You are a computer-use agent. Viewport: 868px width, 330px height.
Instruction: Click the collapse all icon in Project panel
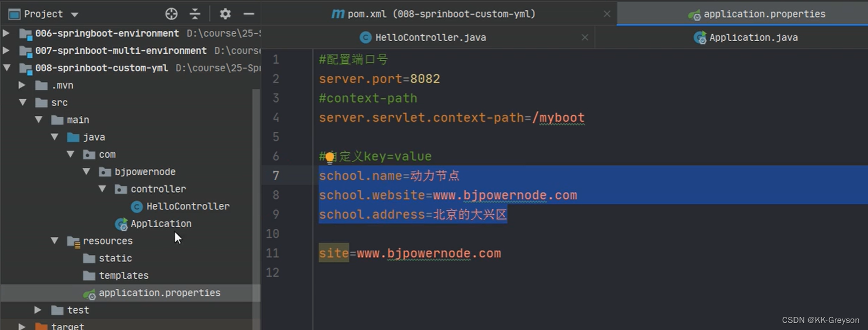(195, 14)
